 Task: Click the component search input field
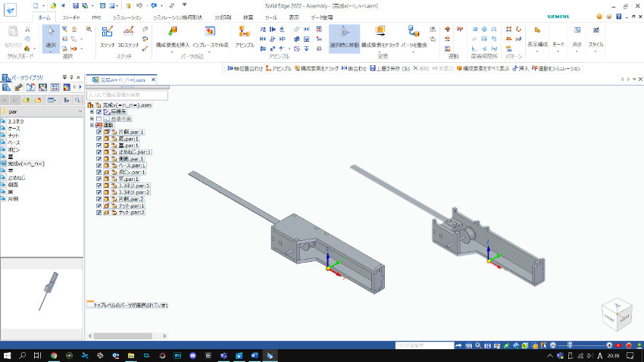click(x=127, y=95)
